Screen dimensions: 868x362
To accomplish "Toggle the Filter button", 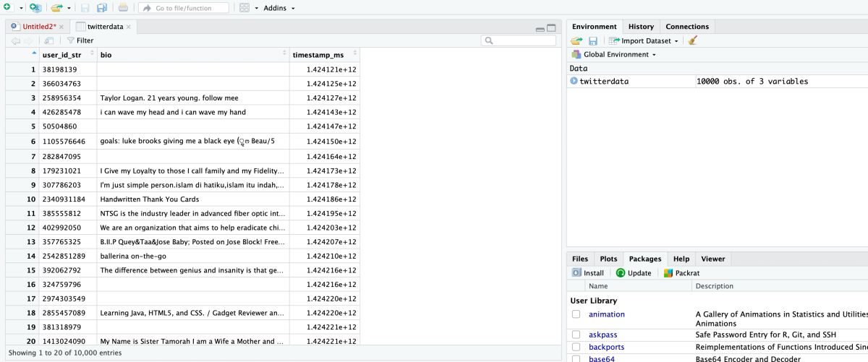I will point(80,41).
